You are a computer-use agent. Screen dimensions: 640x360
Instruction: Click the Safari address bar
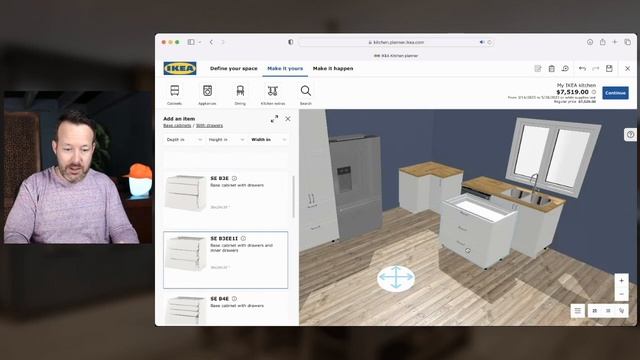coord(396,42)
